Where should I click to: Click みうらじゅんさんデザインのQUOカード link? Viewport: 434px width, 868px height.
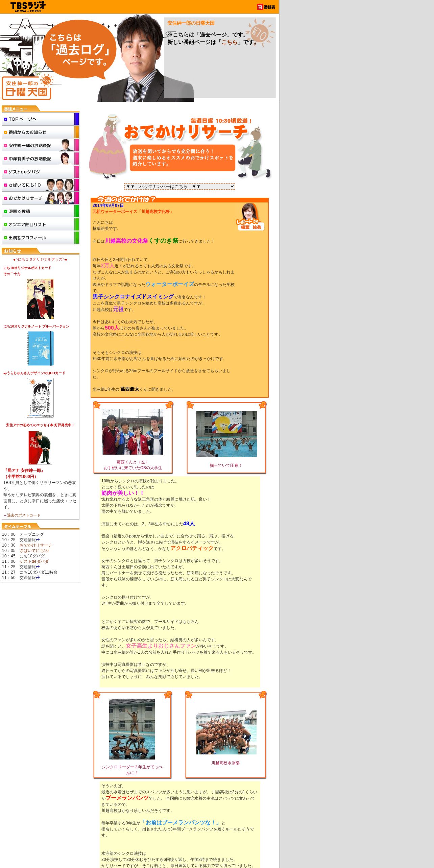click(34, 373)
